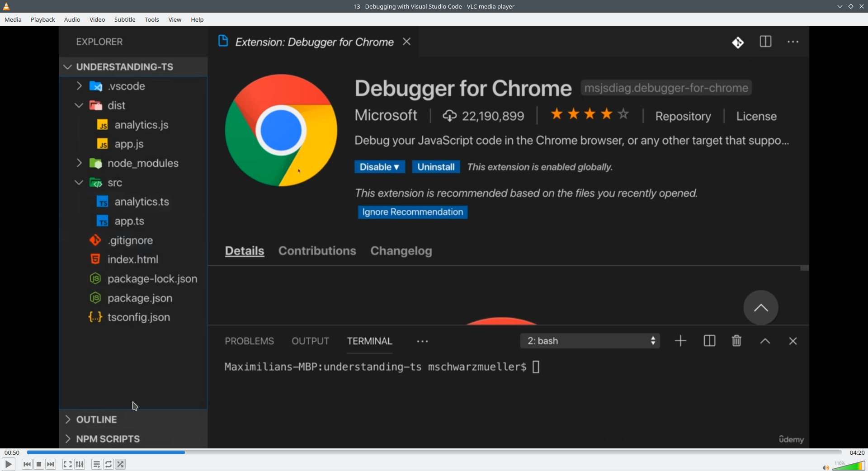This screenshot has height=471, width=868.
Task: Open the Disable dropdown button
Action: click(x=379, y=167)
